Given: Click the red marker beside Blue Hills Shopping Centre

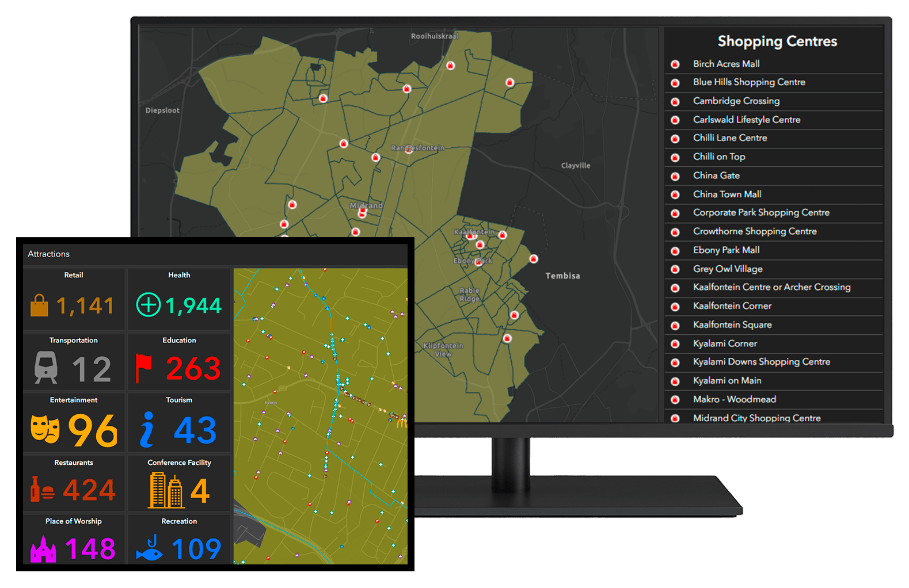Looking at the screenshot, I should coord(675,83).
